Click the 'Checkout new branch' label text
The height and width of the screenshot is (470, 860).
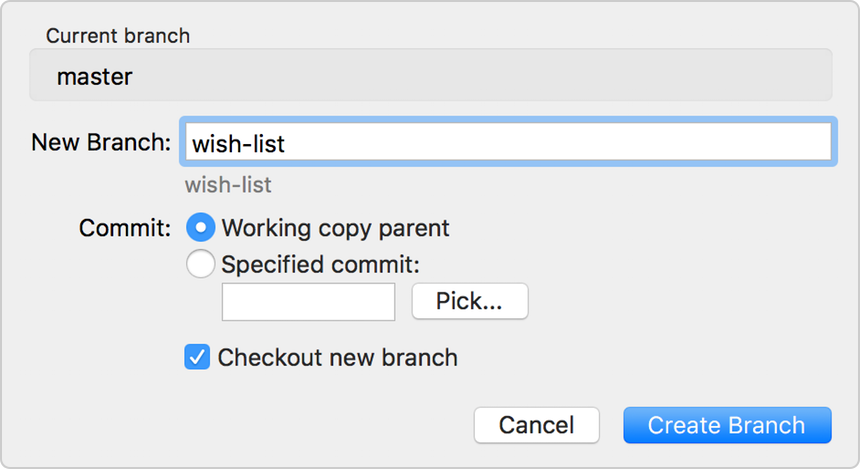pos(337,357)
